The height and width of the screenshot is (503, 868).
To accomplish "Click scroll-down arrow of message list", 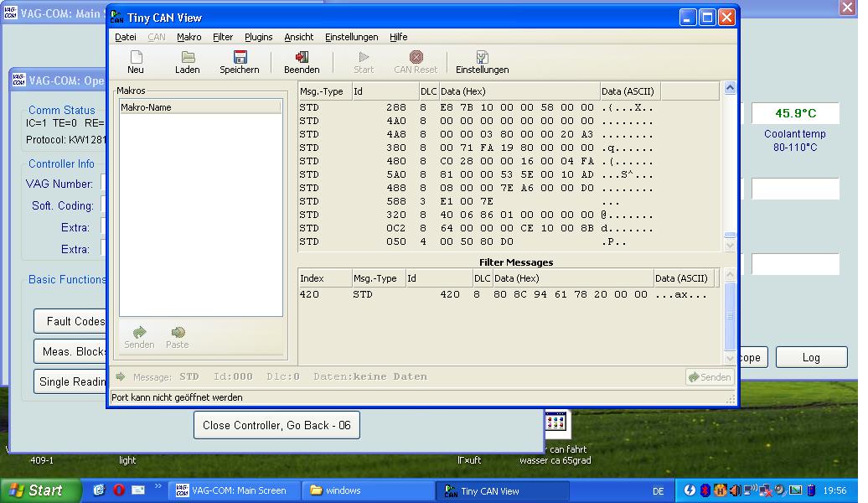I will [x=730, y=244].
